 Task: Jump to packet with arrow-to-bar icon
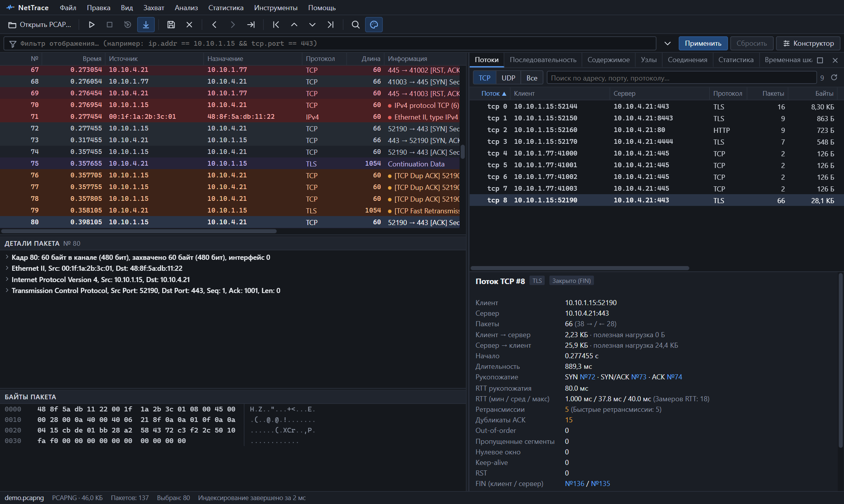[251, 25]
